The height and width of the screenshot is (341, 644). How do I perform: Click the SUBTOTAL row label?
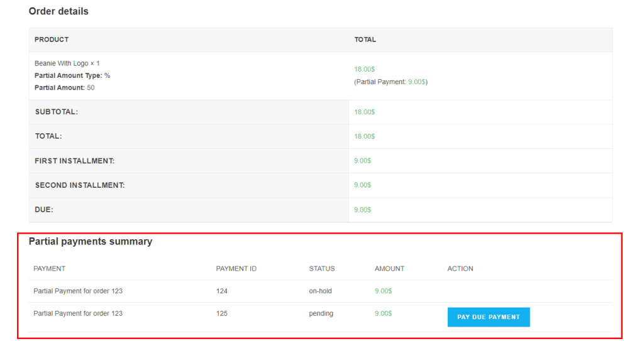click(x=57, y=112)
